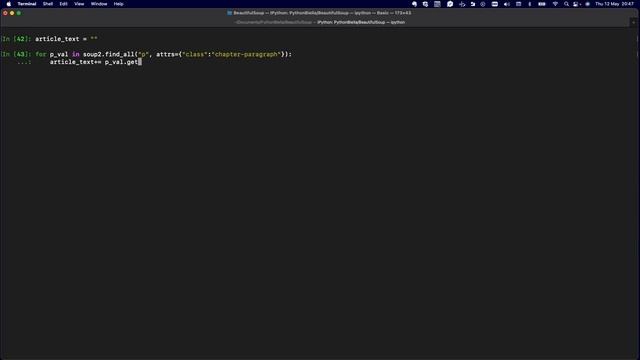Click the red close window button

5,13
